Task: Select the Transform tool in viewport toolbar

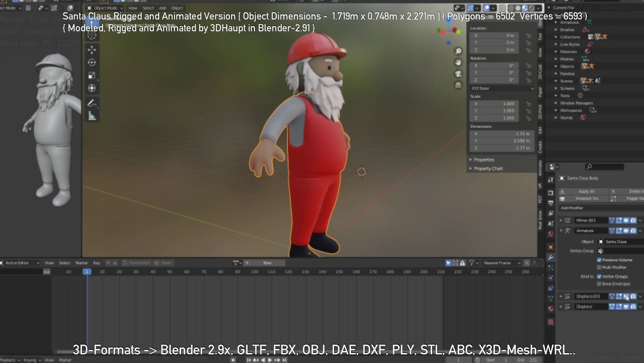Action: (x=92, y=88)
